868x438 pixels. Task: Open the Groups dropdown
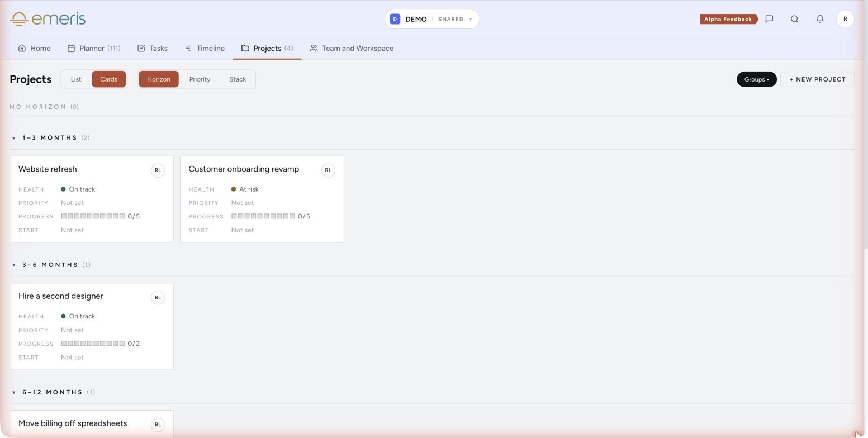[756, 79]
